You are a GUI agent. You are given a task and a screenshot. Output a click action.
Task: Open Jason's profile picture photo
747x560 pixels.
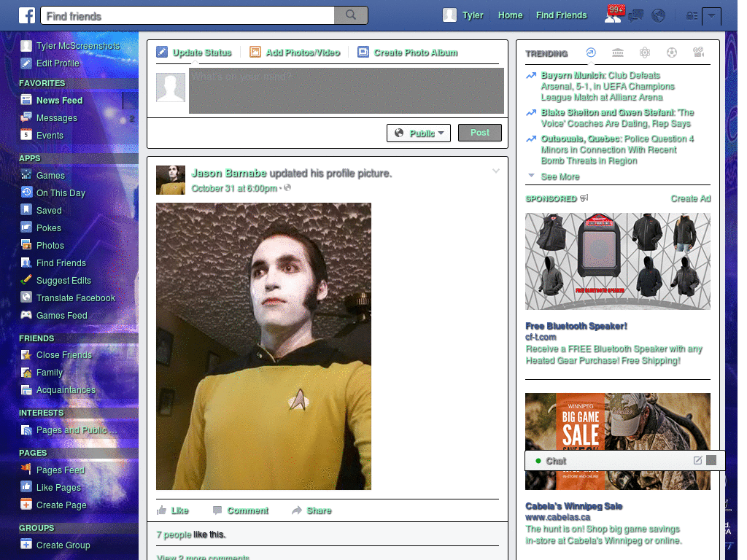(263, 346)
